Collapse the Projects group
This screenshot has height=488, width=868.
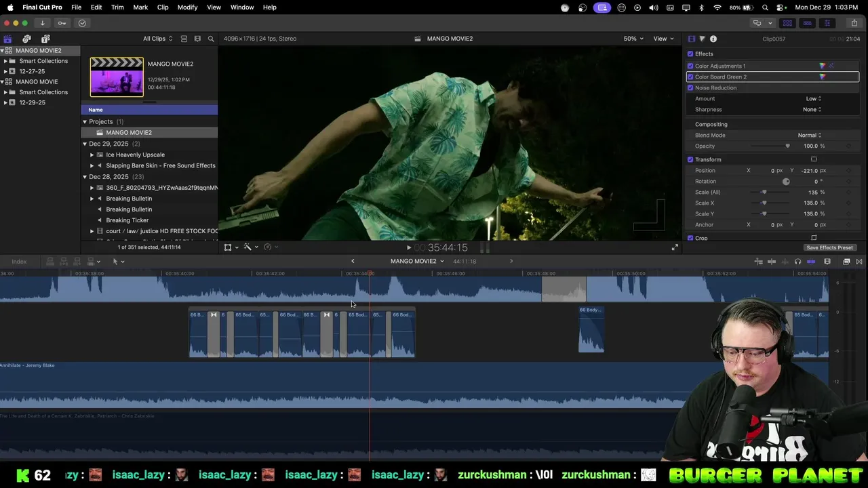point(85,122)
